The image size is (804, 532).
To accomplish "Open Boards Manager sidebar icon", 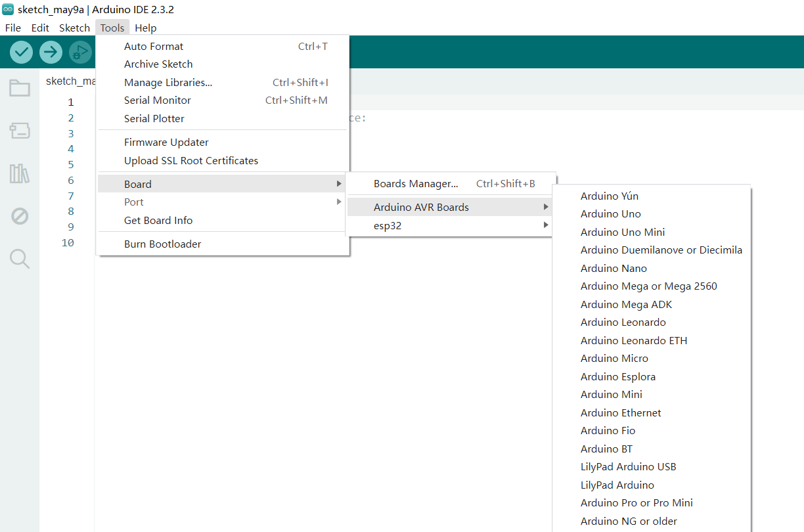I will (20, 131).
